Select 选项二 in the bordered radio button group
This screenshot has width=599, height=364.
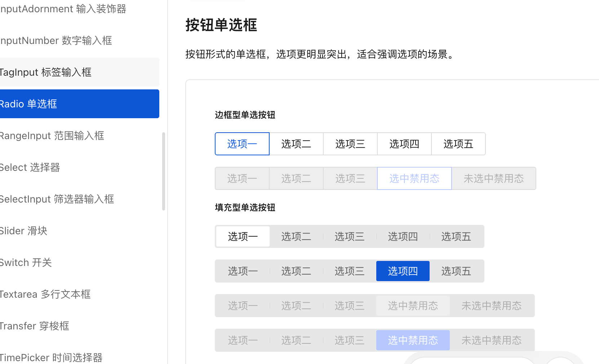pyautogui.click(x=296, y=144)
